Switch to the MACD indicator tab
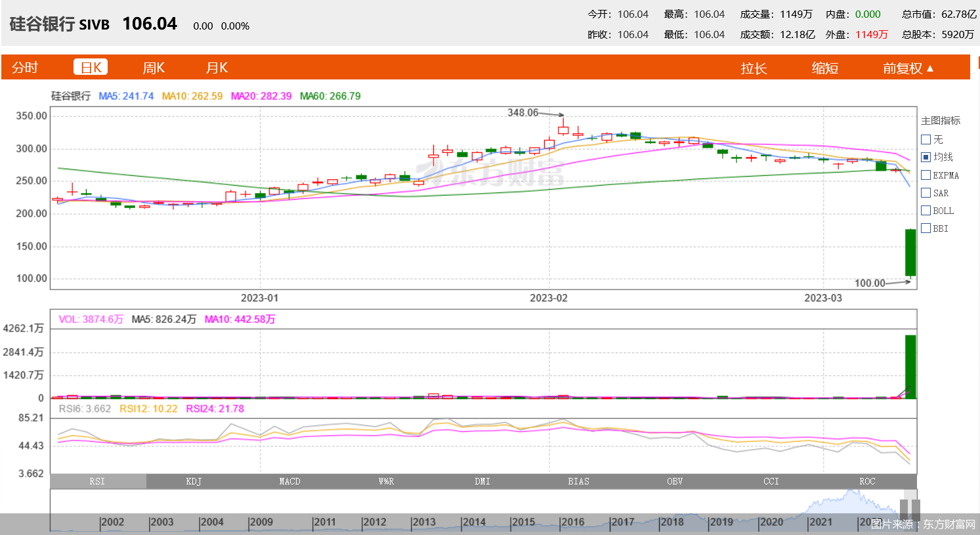Screen dimensions: 980x535 pos(289,481)
